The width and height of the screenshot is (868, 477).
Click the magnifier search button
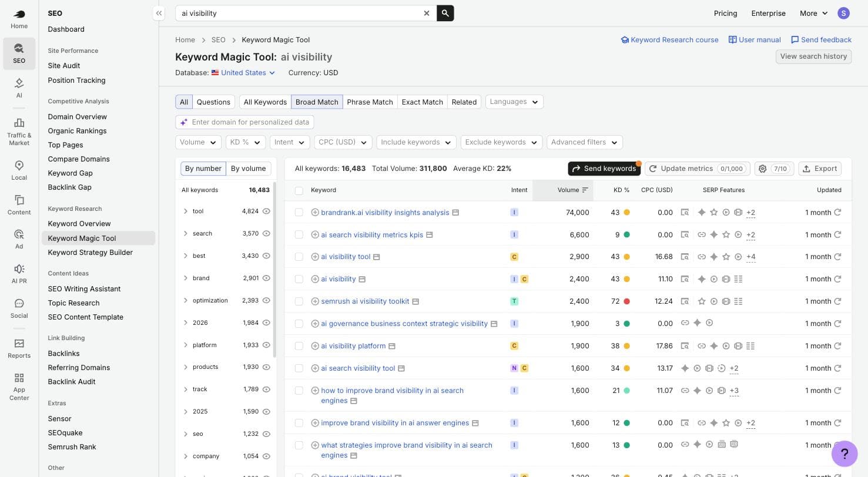[x=445, y=13]
